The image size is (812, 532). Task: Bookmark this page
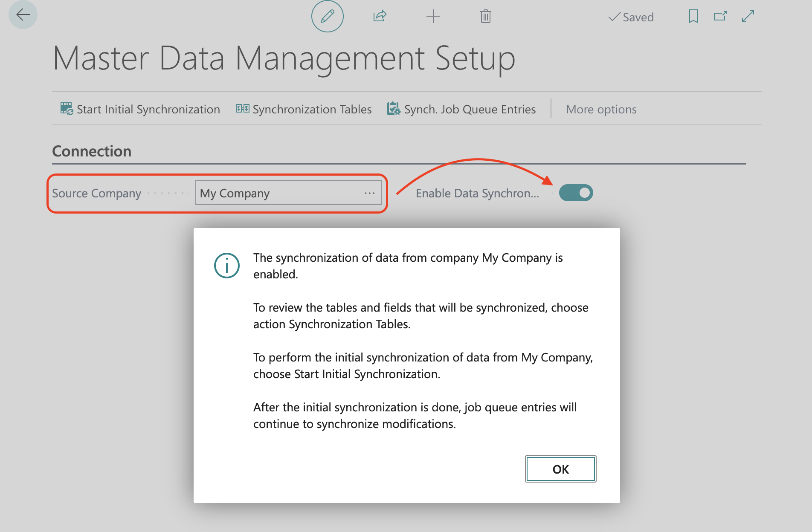click(693, 16)
